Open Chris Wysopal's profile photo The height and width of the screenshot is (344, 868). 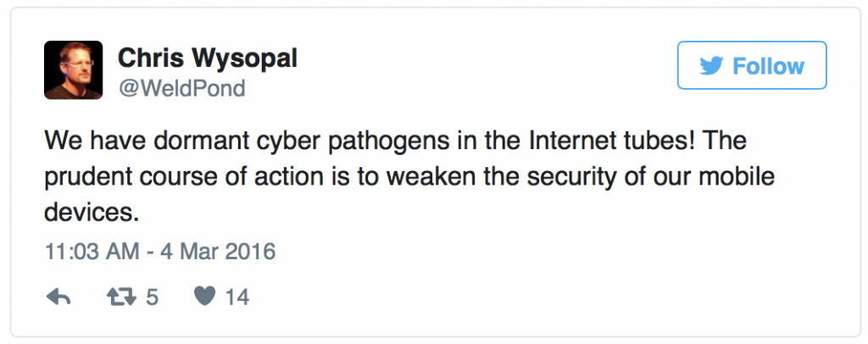(x=74, y=70)
